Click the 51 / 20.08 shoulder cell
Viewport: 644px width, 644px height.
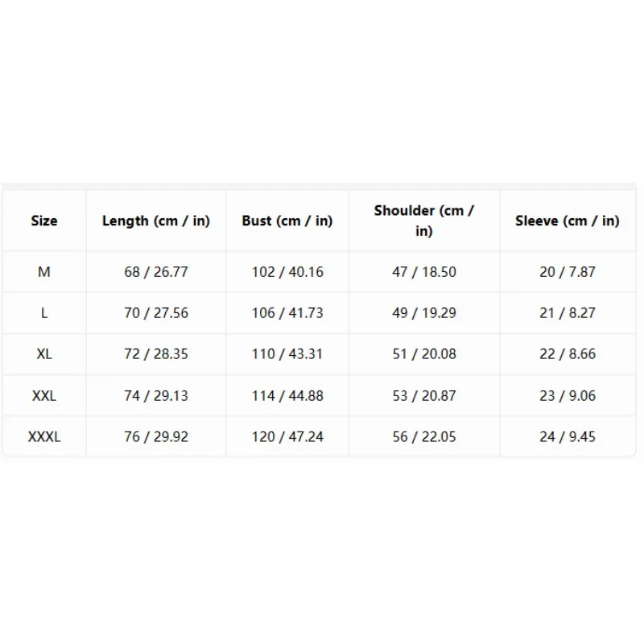(424, 354)
